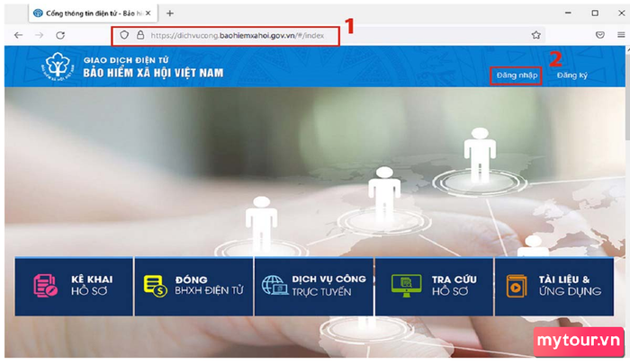The width and height of the screenshot is (630, 364).
Task: Click the green monitor icon for Tra cứu
Action: 406,285
